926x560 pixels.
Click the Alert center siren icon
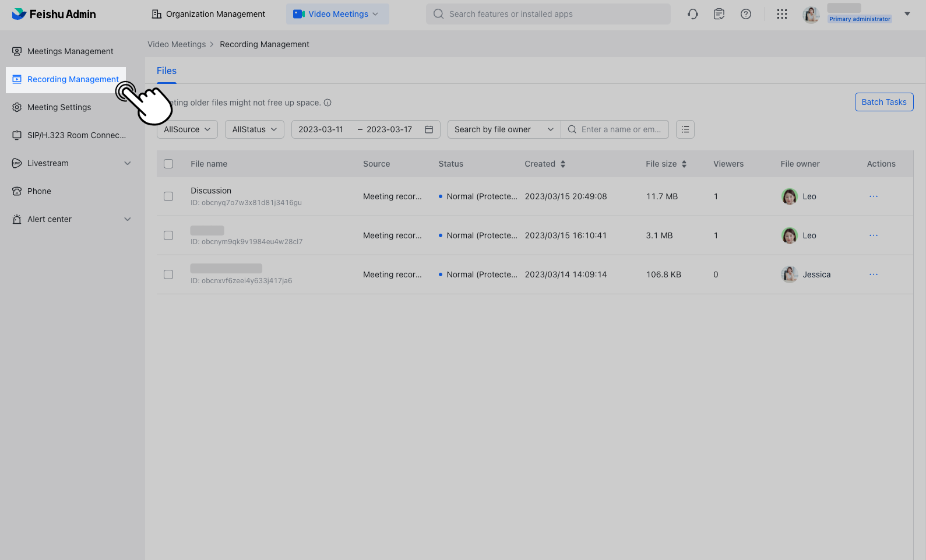tap(17, 219)
